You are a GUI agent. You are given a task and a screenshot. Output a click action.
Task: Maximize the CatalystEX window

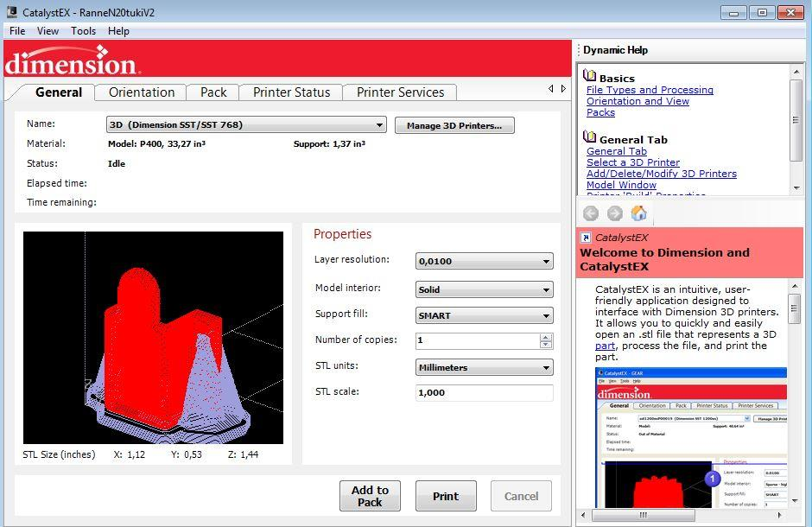point(762,12)
